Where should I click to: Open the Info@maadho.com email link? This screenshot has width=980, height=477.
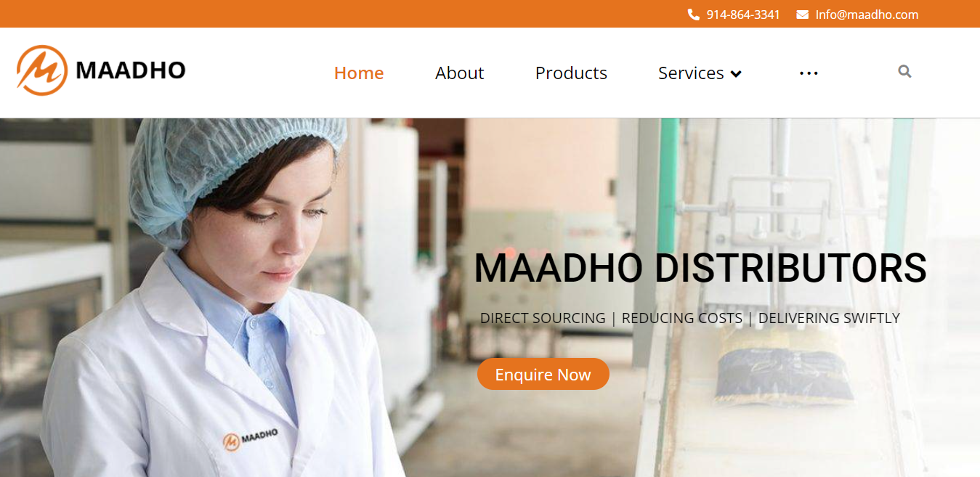tap(867, 15)
